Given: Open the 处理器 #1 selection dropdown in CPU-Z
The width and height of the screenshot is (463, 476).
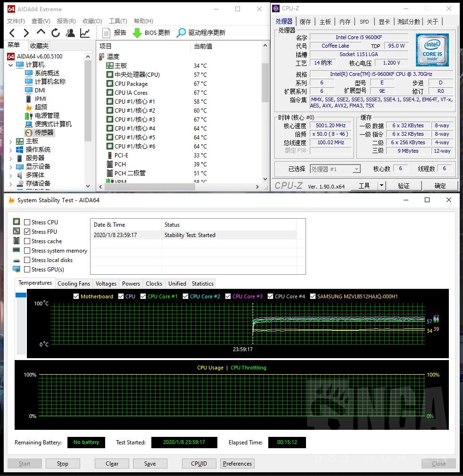Looking at the screenshot, I should [x=355, y=168].
